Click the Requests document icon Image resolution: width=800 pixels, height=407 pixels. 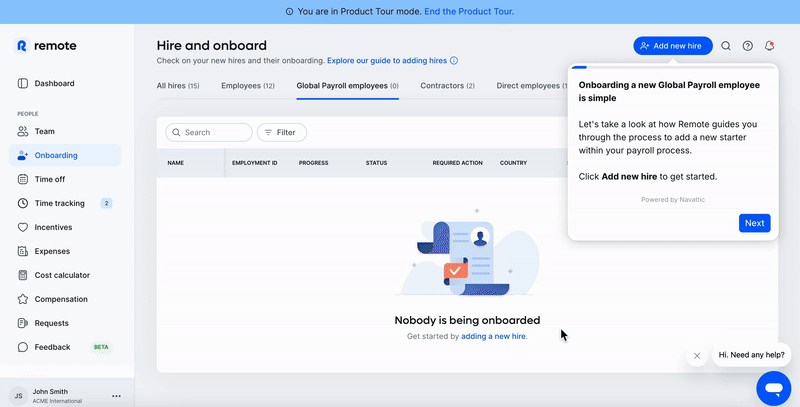click(22, 323)
